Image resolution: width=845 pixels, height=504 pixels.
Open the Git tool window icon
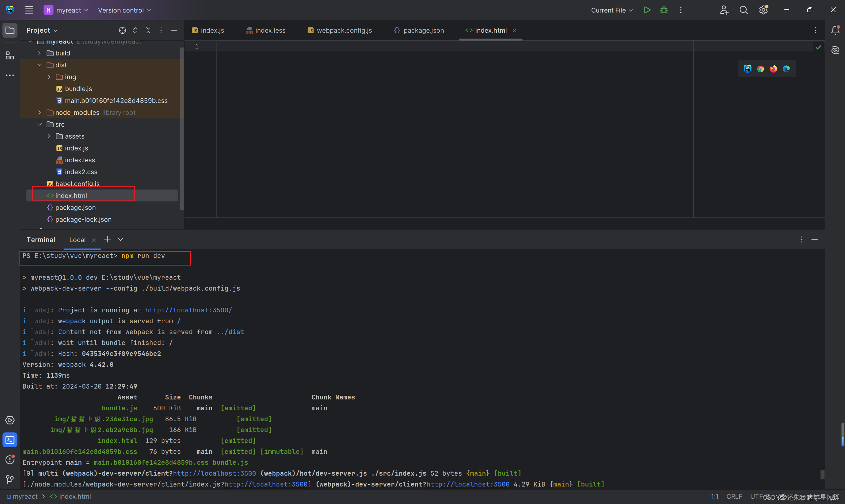click(x=10, y=479)
